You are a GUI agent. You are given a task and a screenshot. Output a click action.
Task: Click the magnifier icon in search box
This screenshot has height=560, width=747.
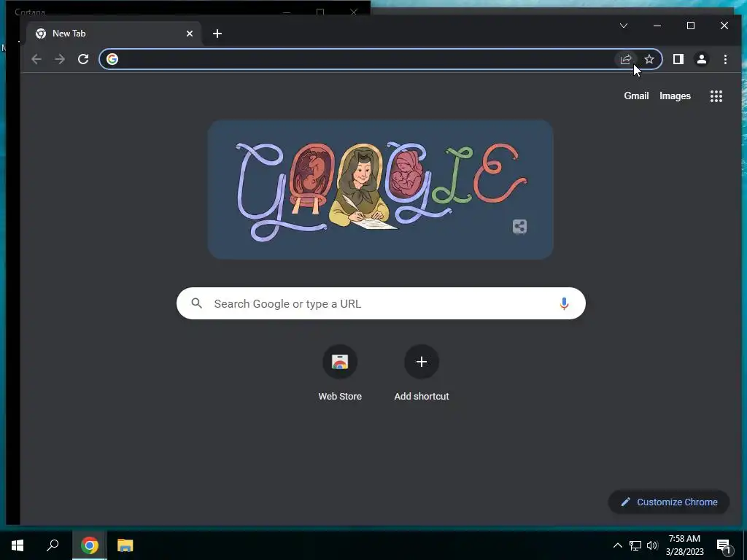[197, 303]
